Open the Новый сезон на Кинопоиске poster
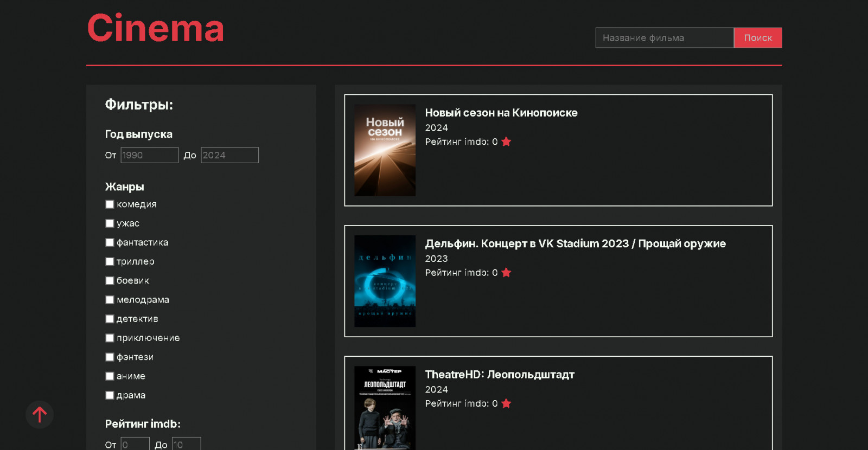This screenshot has height=450, width=868. pyautogui.click(x=385, y=150)
